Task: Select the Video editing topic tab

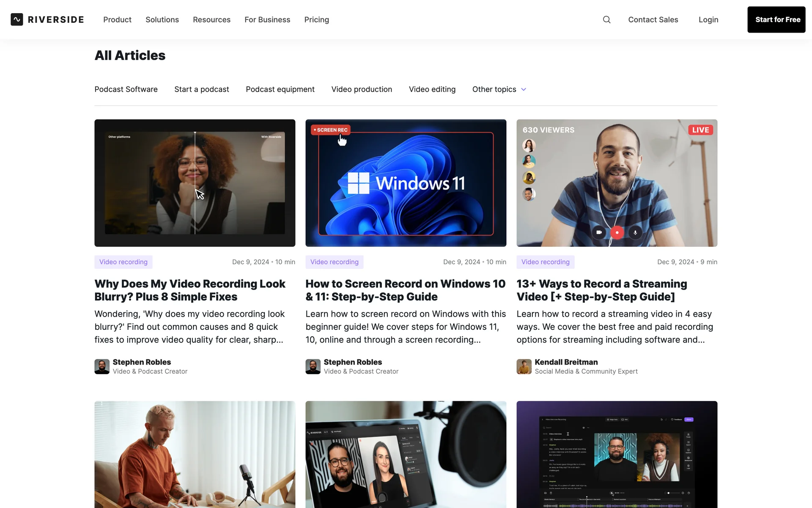Action: coord(432,89)
